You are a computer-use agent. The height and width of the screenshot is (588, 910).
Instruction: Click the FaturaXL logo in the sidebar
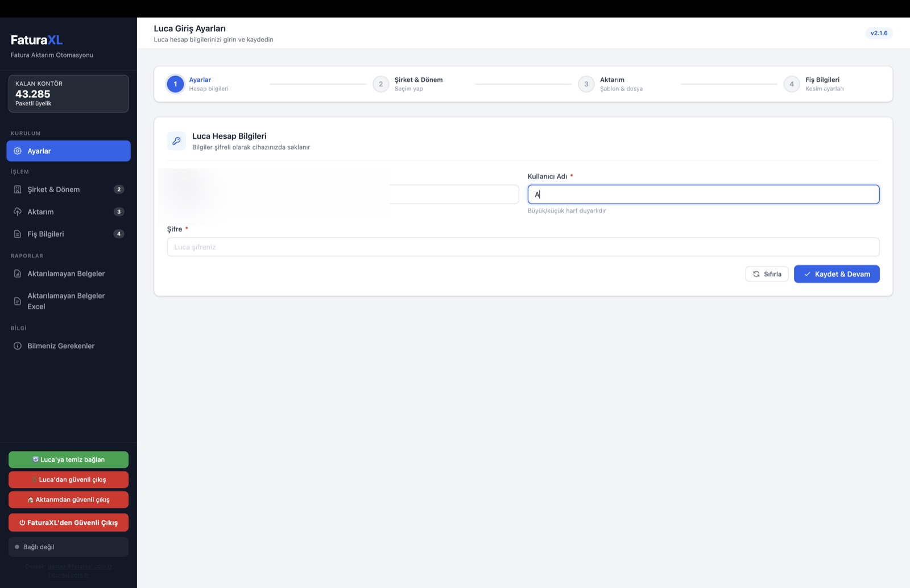(x=36, y=40)
